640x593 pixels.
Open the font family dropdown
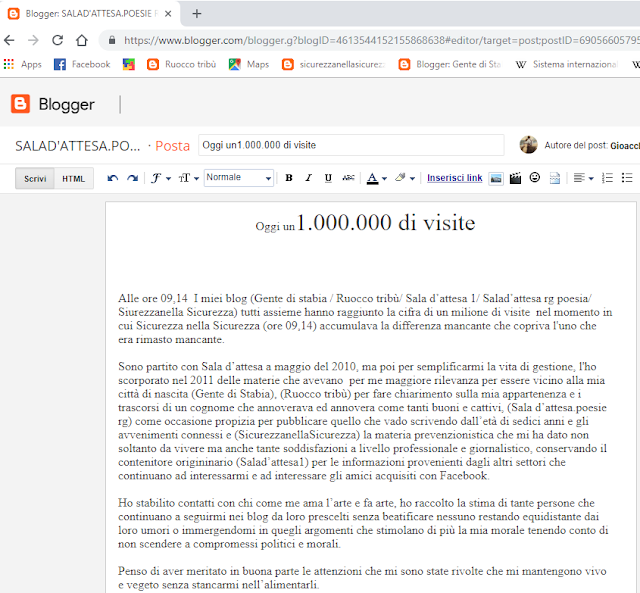(161, 178)
